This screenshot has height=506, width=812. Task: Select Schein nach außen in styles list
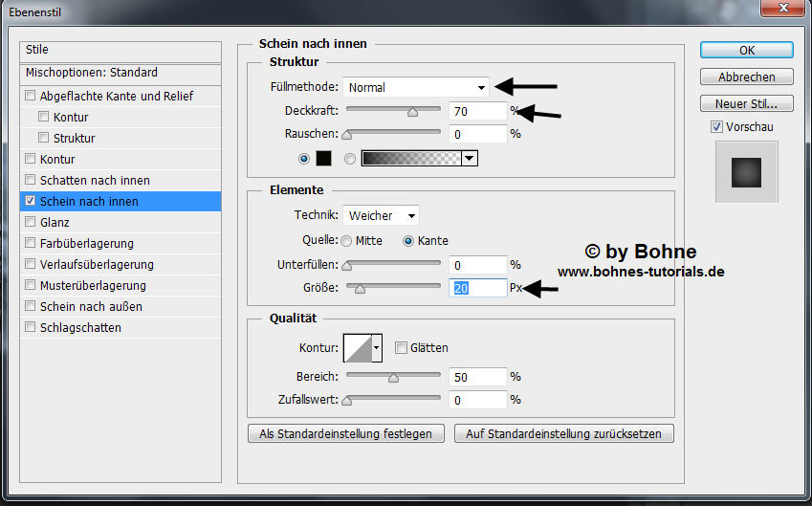pos(91,307)
